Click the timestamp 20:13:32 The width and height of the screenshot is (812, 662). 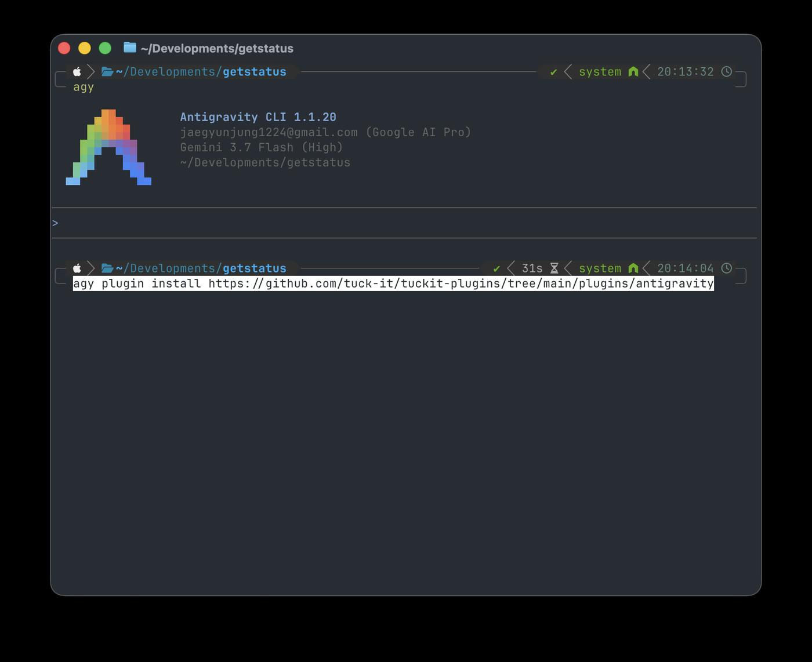686,72
